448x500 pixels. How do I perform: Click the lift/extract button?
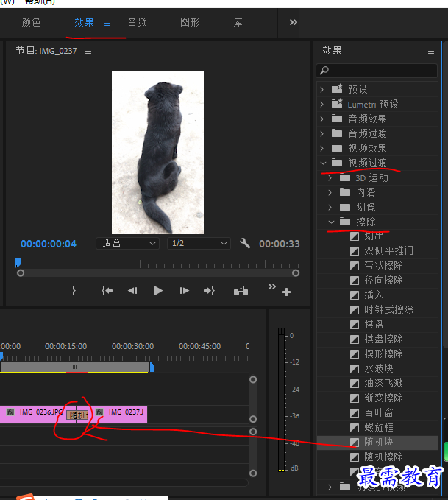tap(241, 290)
